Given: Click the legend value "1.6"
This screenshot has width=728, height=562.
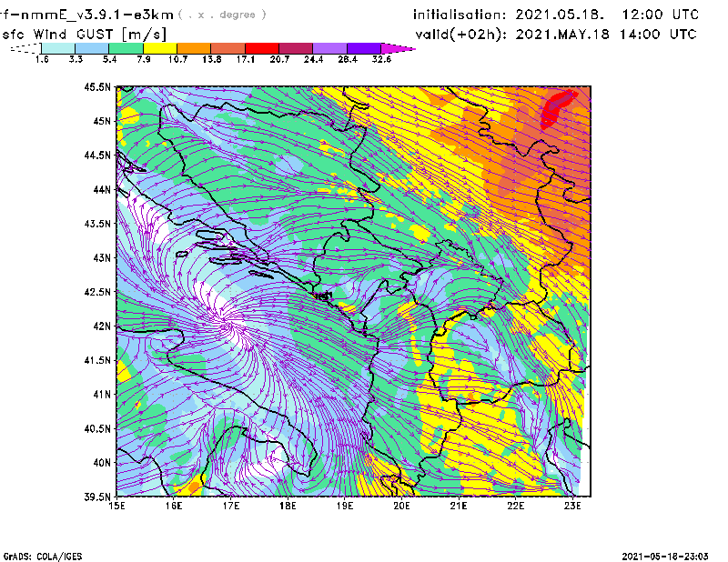Looking at the screenshot, I should click(x=42, y=59).
